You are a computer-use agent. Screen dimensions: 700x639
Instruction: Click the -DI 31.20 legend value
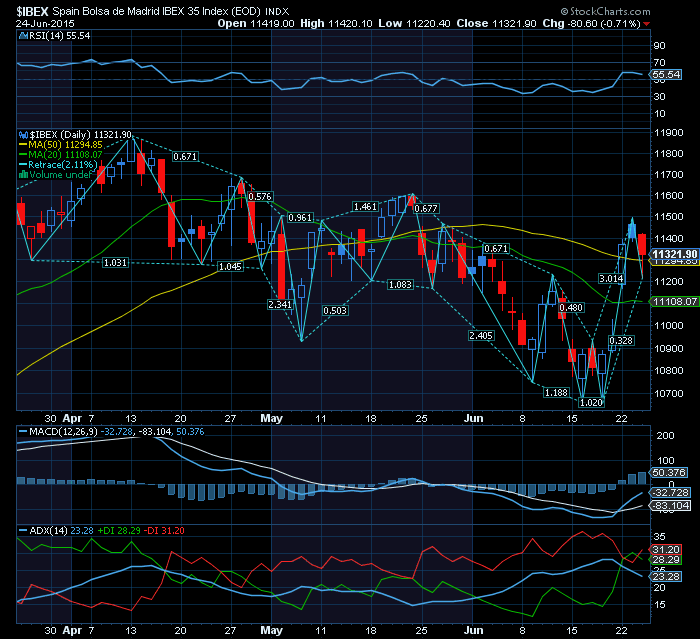pyautogui.click(x=165, y=530)
